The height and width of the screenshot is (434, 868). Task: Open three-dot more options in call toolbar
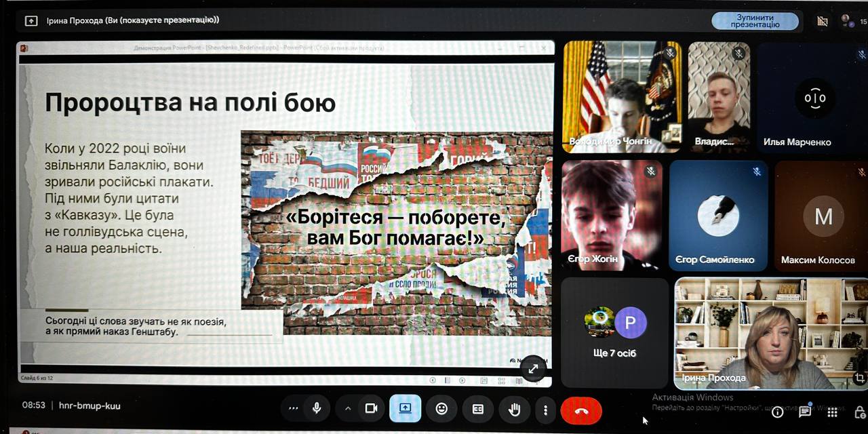545,410
